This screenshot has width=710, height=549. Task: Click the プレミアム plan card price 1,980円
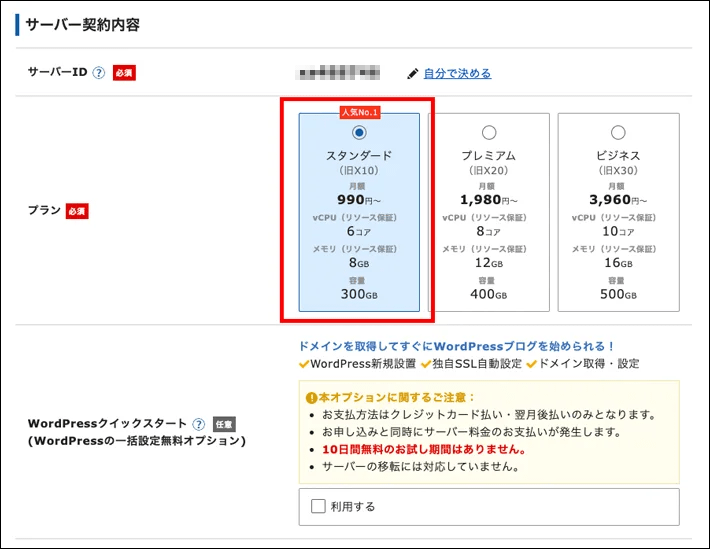pos(488,200)
